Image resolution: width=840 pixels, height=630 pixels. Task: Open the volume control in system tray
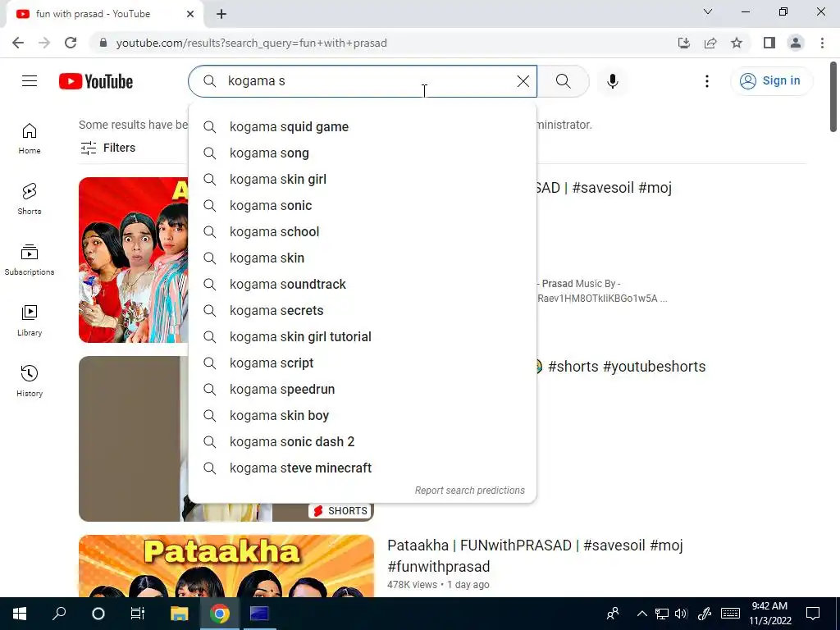point(681,614)
